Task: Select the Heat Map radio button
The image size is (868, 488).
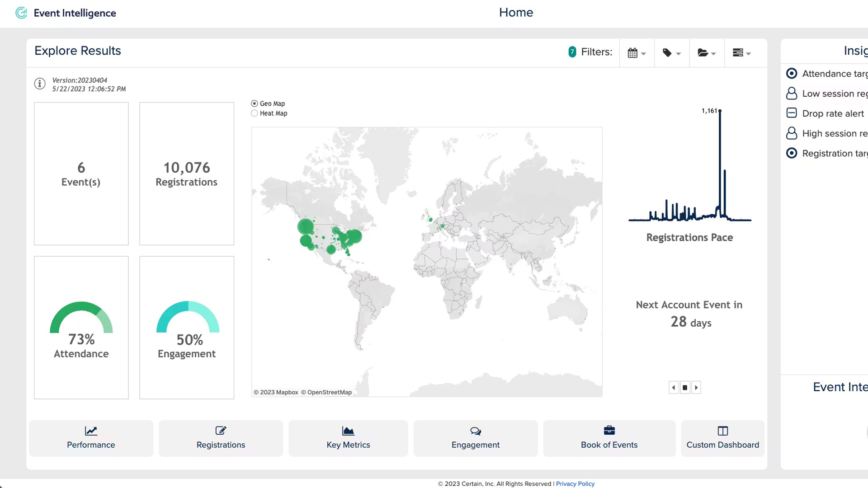Action: click(x=255, y=113)
